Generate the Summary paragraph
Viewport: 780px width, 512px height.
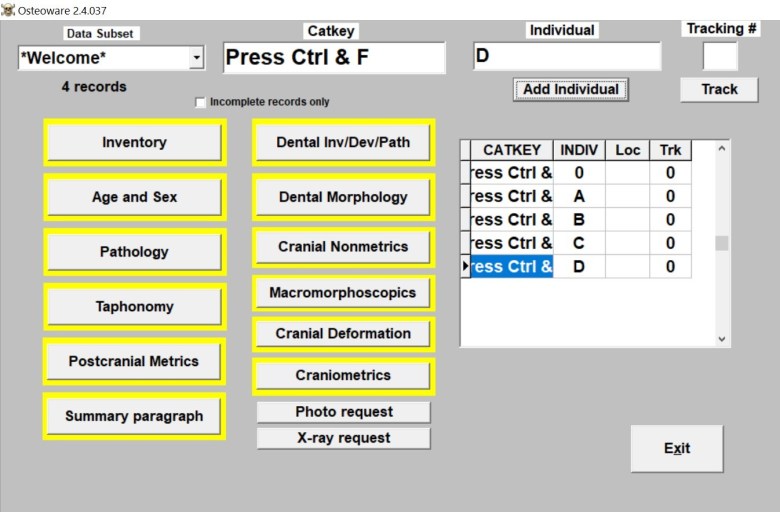point(134,416)
